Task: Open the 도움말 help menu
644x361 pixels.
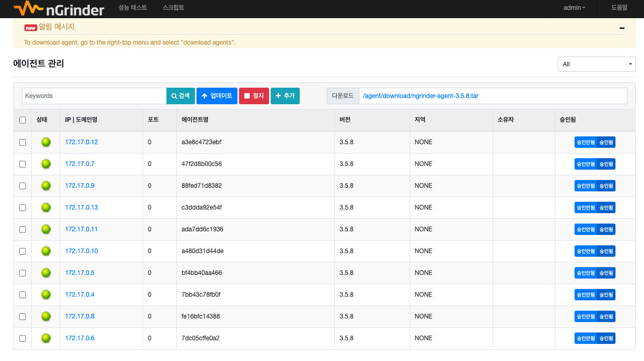Action: (x=619, y=8)
